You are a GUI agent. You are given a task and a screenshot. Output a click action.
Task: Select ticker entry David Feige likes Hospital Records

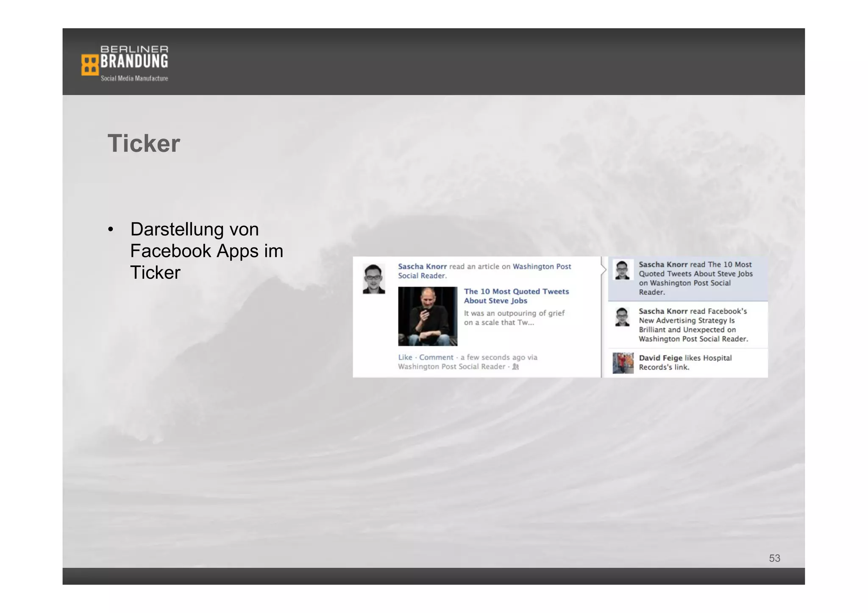pyautogui.click(x=688, y=363)
